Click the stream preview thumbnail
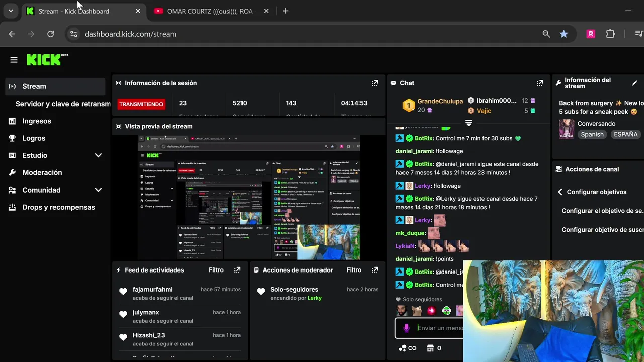This screenshot has height=362, width=644. (249, 197)
